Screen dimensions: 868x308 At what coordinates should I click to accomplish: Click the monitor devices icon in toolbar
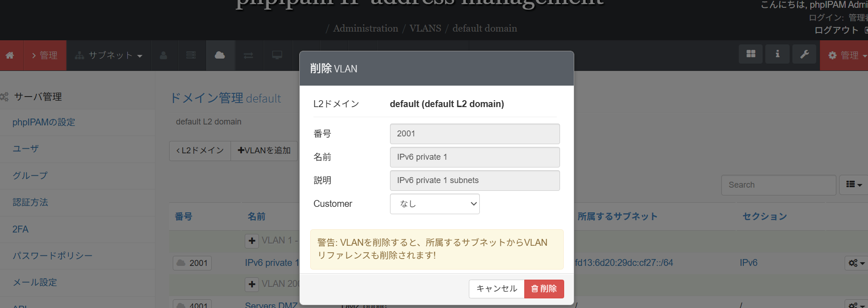(277, 55)
